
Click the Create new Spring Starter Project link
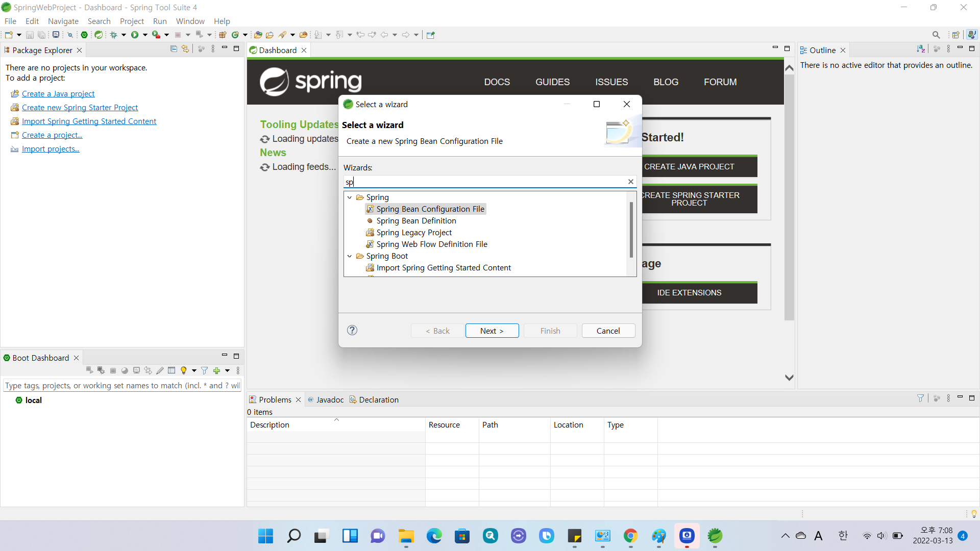(x=80, y=107)
